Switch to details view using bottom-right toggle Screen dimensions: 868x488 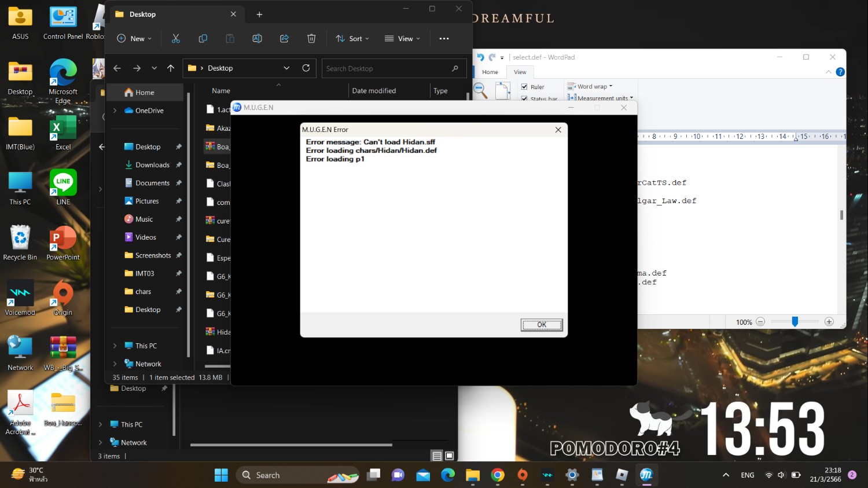pos(437,456)
